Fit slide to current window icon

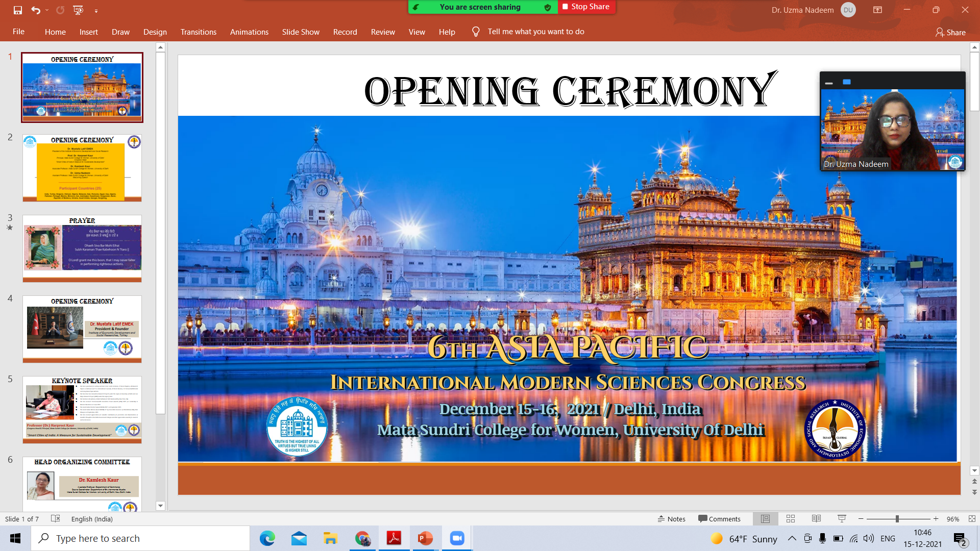[971, 519]
